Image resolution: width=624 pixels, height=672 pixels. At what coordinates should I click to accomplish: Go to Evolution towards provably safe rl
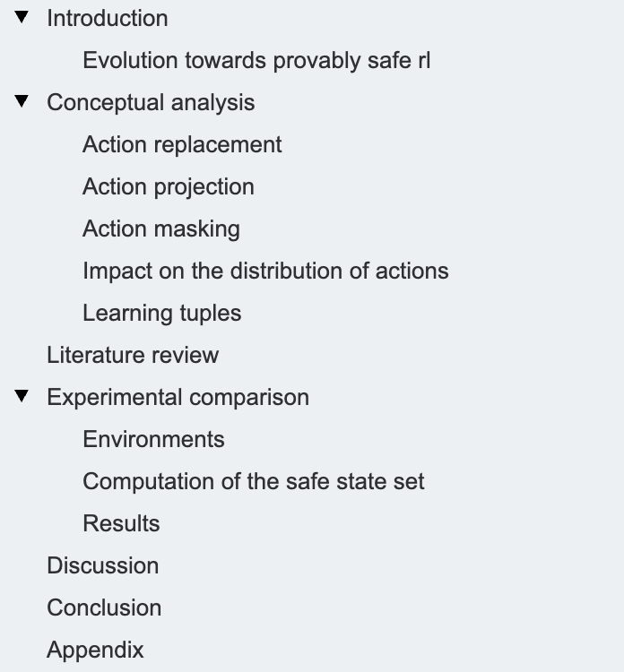[256, 60]
